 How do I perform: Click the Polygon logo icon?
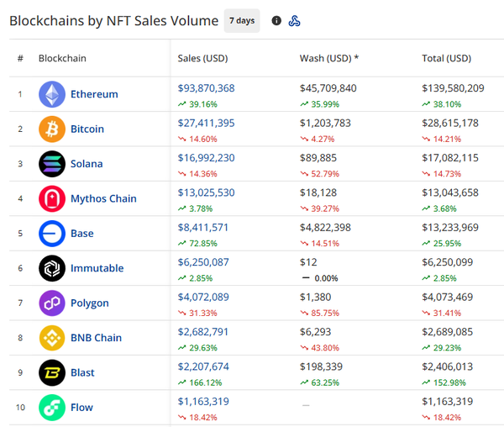coord(52,303)
